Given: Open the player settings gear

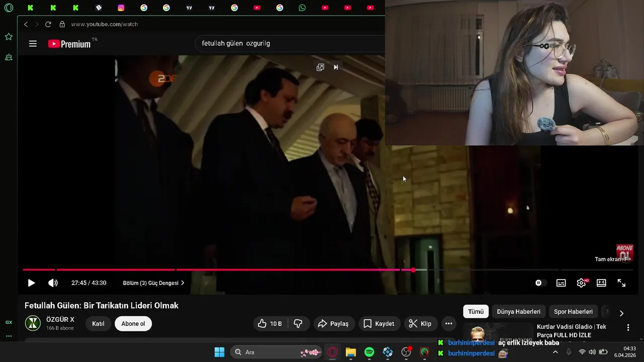Looking at the screenshot, I should pos(581,283).
